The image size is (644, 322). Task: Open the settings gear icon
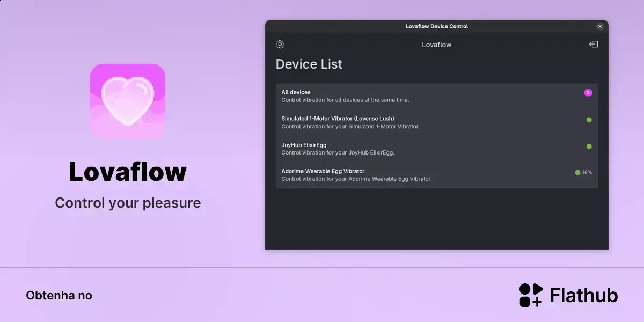(x=280, y=44)
